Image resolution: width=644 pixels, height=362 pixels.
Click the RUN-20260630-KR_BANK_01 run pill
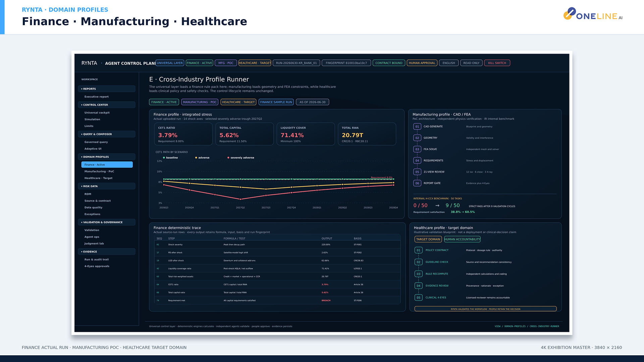pyautogui.click(x=296, y=63)
